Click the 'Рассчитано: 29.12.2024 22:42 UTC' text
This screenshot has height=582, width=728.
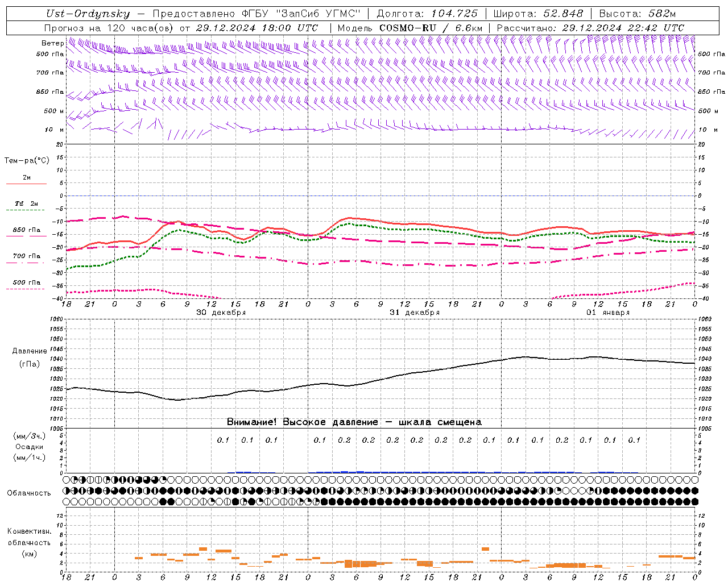click(x=590, y=28)
